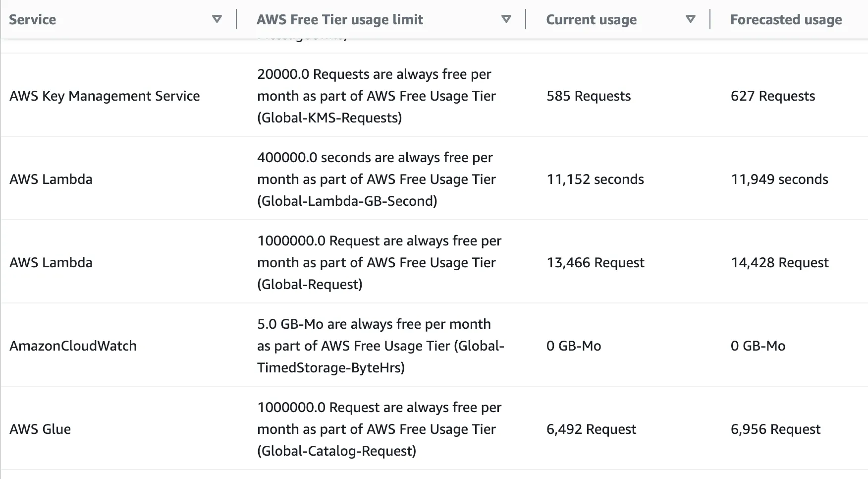868x479 pixels.
Task: Click the 11,152 seconds current usage value
Action: pos(595,180)
